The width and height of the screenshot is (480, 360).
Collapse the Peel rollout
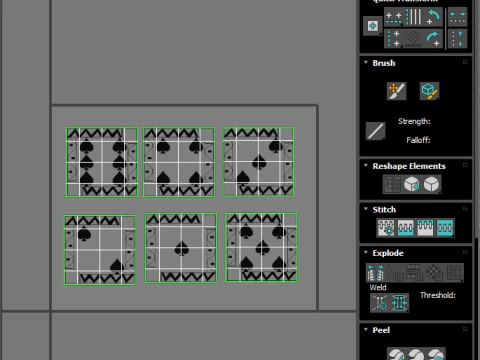(366, 330)
